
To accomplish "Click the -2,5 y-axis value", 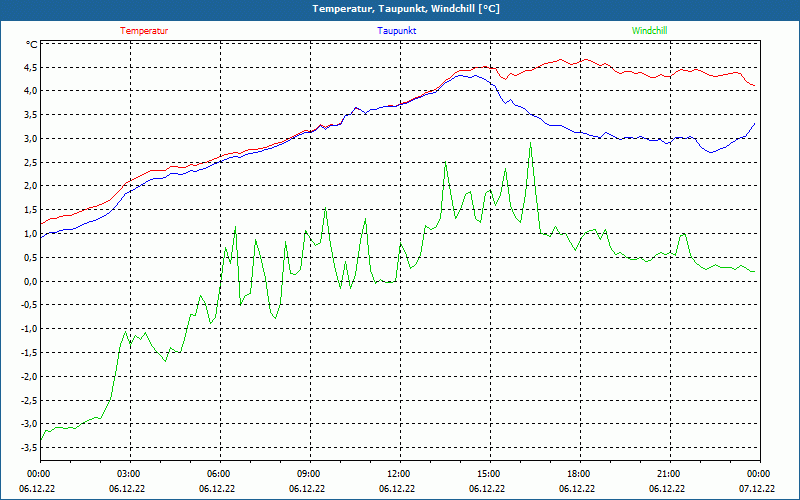I will (x=29, y=400).
